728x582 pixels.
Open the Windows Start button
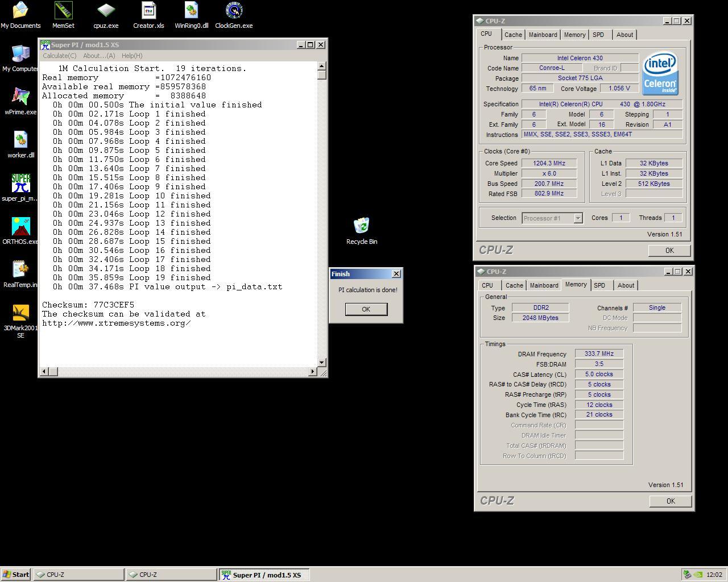click(16, 575)
